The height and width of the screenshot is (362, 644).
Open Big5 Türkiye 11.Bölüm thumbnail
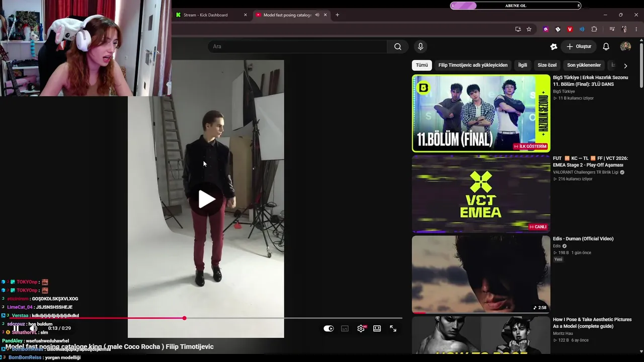pos(481,113)
